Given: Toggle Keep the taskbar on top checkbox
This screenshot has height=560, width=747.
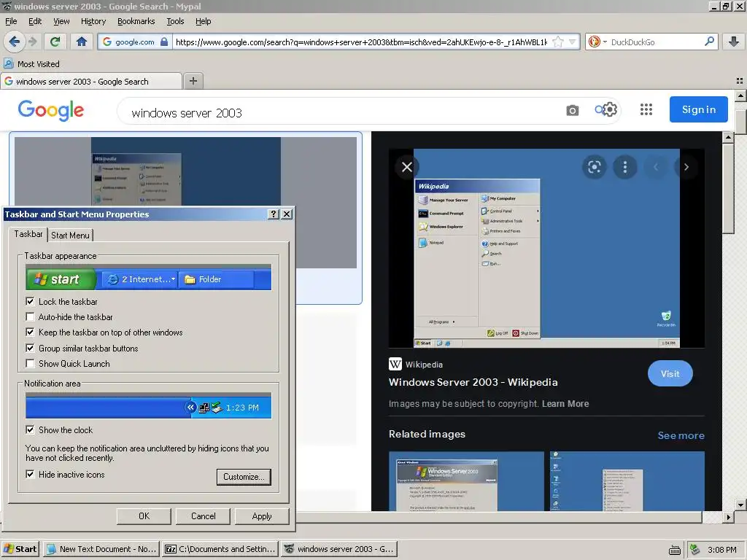Looking at the screenshot, I should click(x=30, y=332).
